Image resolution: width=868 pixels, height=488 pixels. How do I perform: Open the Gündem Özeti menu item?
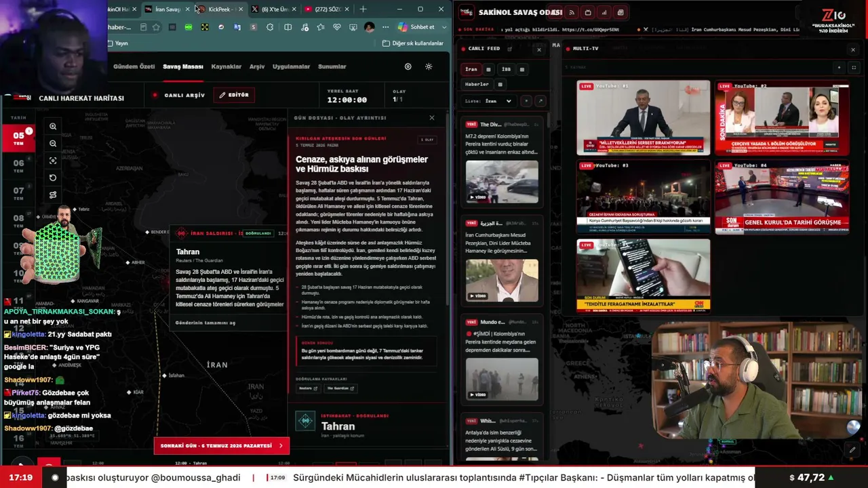point(134,66)
